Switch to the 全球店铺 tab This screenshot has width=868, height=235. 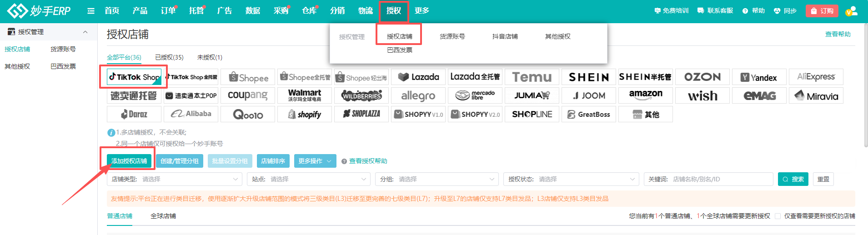[x=163, y=216]
